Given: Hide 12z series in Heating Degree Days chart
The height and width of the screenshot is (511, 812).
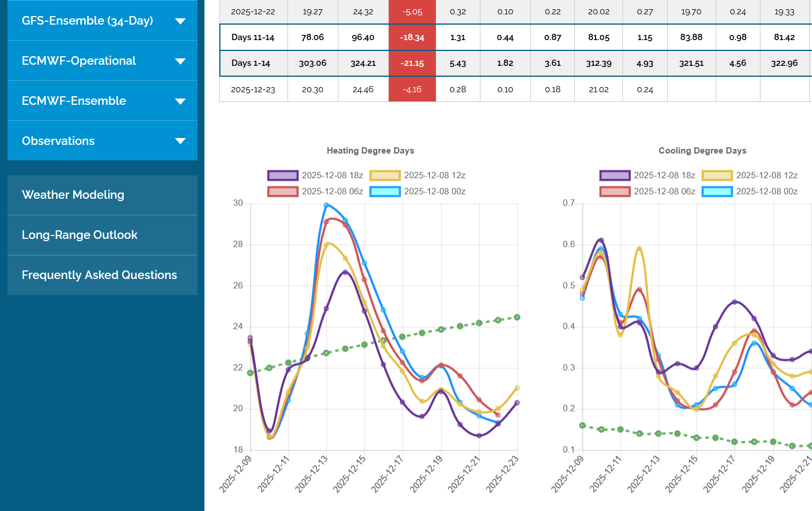Looking at the screenshot, I should point(385,175).
